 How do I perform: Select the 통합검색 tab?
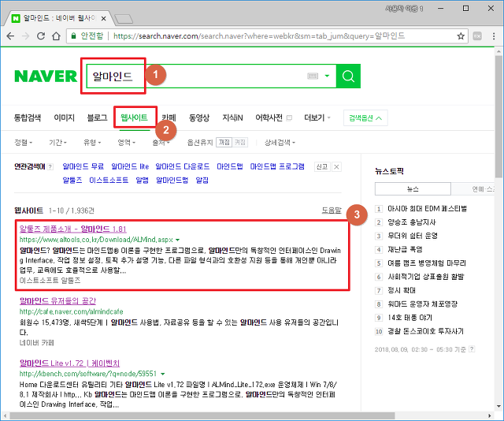(28, 117)
